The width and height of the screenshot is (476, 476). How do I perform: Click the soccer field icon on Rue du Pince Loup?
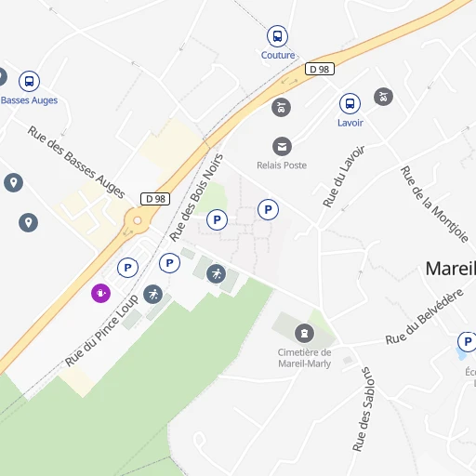click(x=152, y=294)
